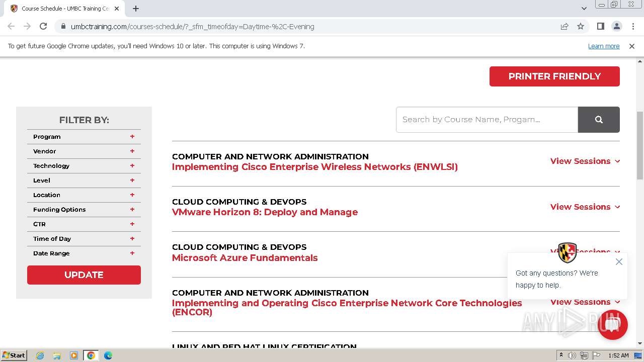Open the browser side panel
Image resolution: width=644 pixels, height=362 pixels.
point(600,26)
